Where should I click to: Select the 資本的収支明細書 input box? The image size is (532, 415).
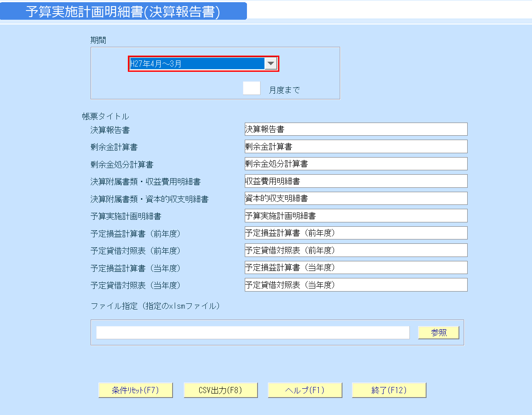(x=355, y=198)
